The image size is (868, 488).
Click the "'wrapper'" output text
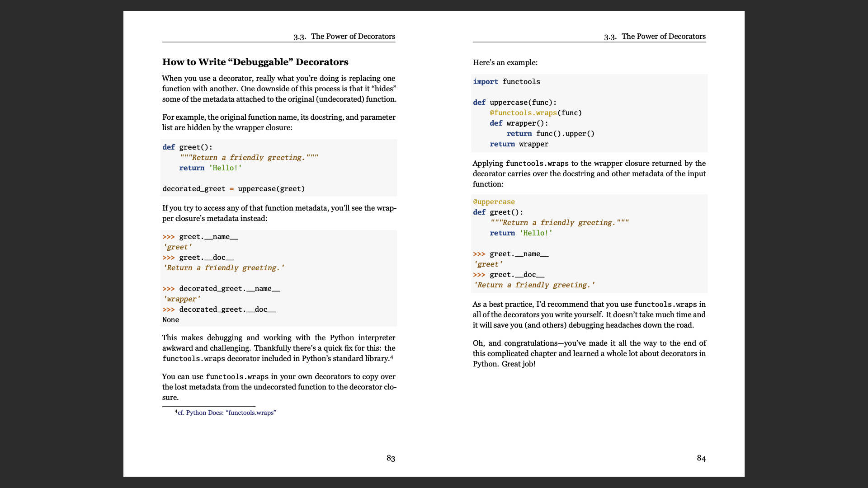tap(181, 299)
